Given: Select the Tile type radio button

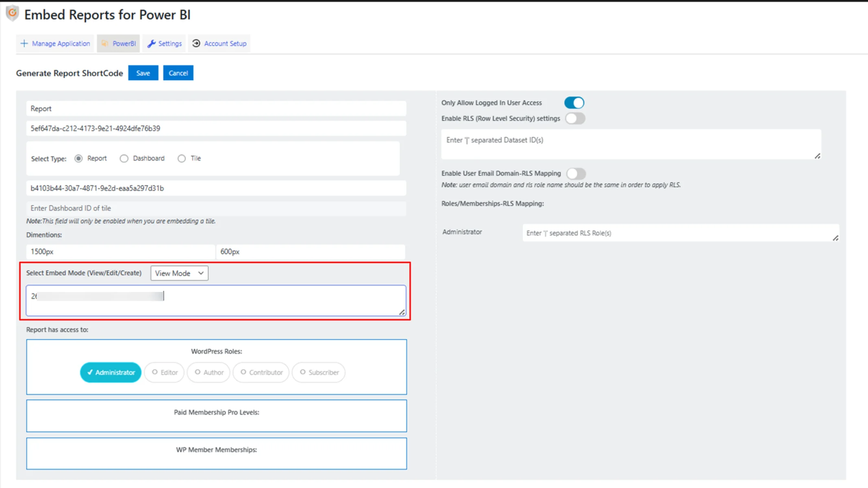Looking at the screenshot, I should 182,158.
